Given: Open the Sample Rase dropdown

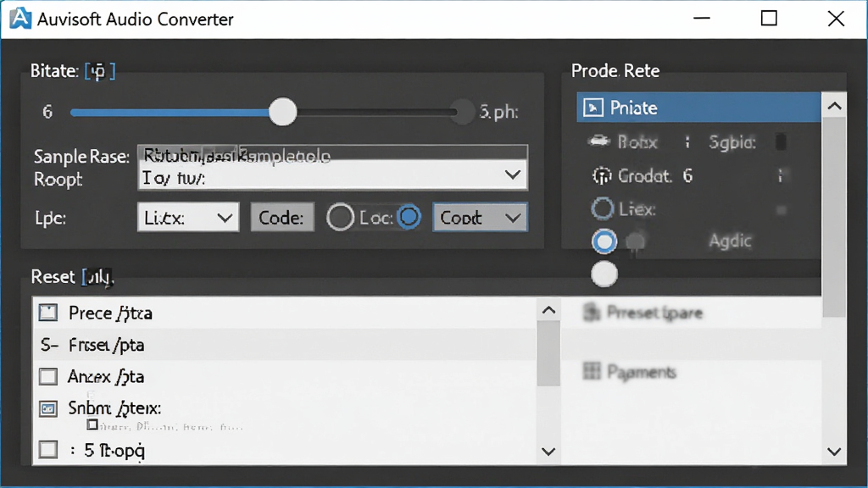Looking at the screenshot, I should [513, 175].
